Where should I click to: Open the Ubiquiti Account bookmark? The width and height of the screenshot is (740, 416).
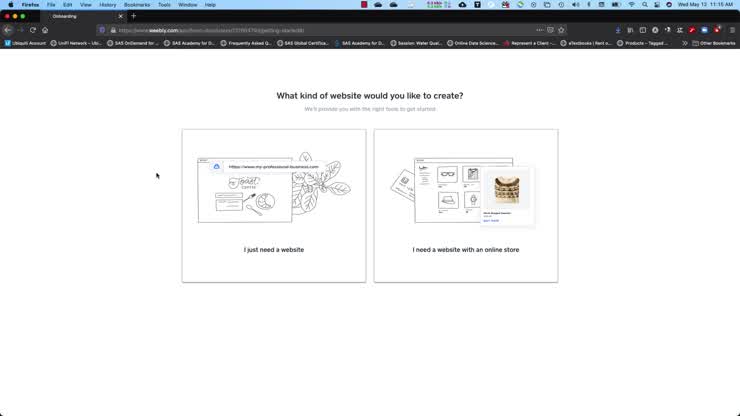coord(25,43)
